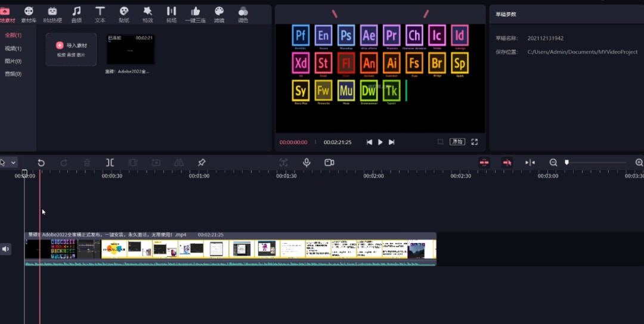Viewport: 644px width, 324px height.
Task: Filter media by 视频(1)
Action: pos(13,48)
